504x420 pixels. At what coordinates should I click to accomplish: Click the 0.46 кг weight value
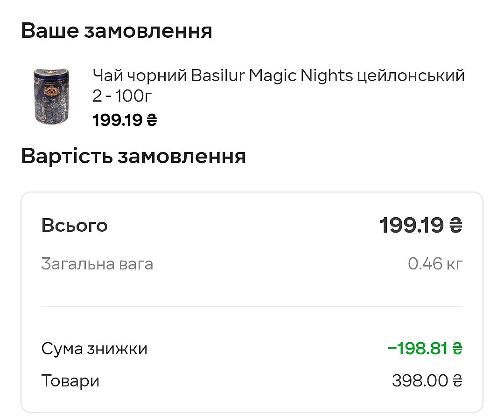435,264
